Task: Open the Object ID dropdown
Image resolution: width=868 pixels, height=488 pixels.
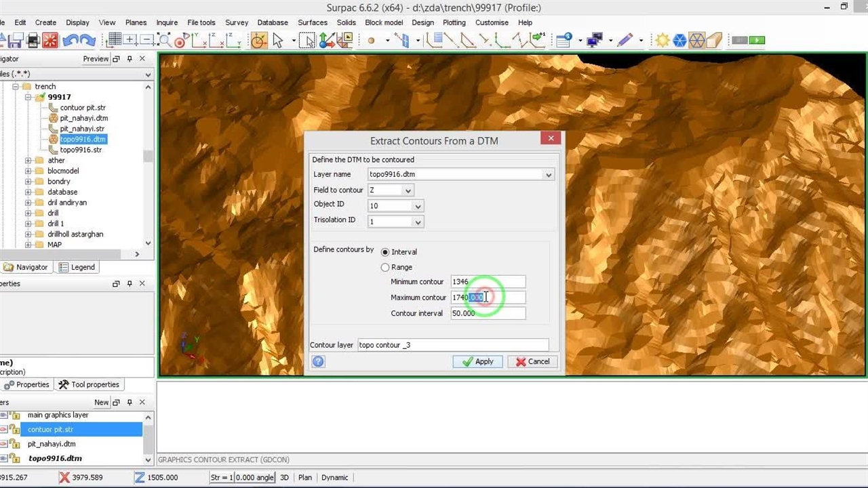Action: [x=418, y=206]
